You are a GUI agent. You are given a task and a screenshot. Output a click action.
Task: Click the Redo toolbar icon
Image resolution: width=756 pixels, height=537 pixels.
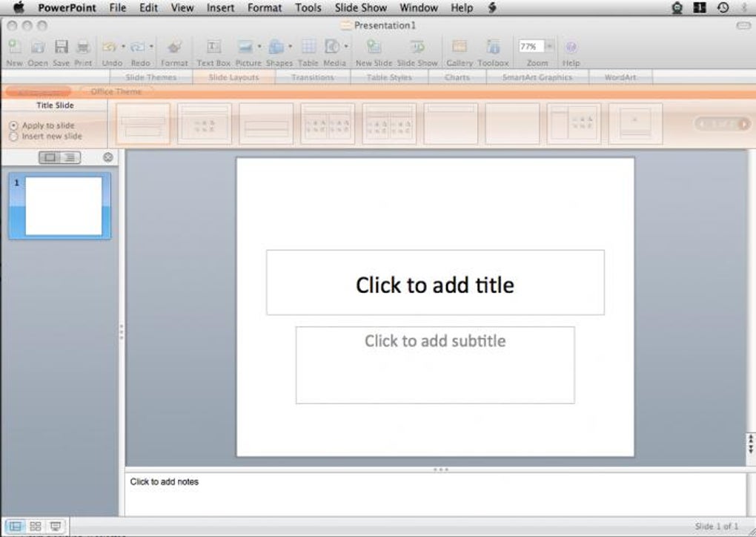[138, 47]
